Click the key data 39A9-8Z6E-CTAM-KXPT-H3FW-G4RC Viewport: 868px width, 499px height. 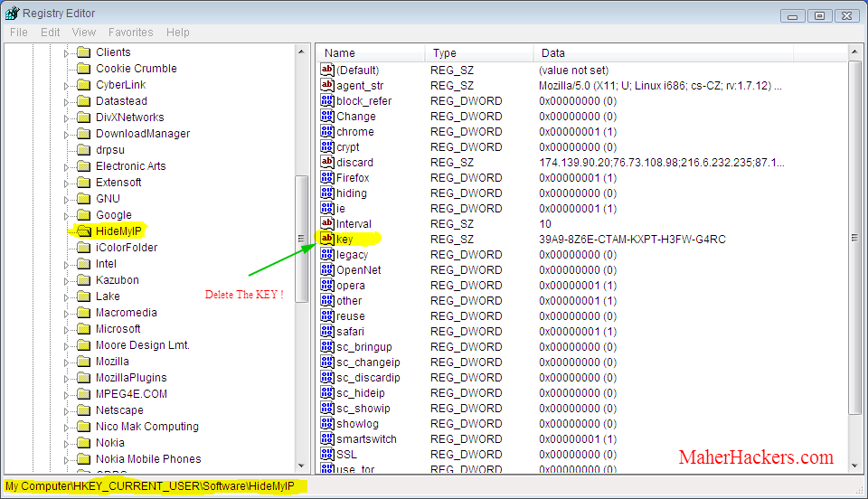(632, 239)
